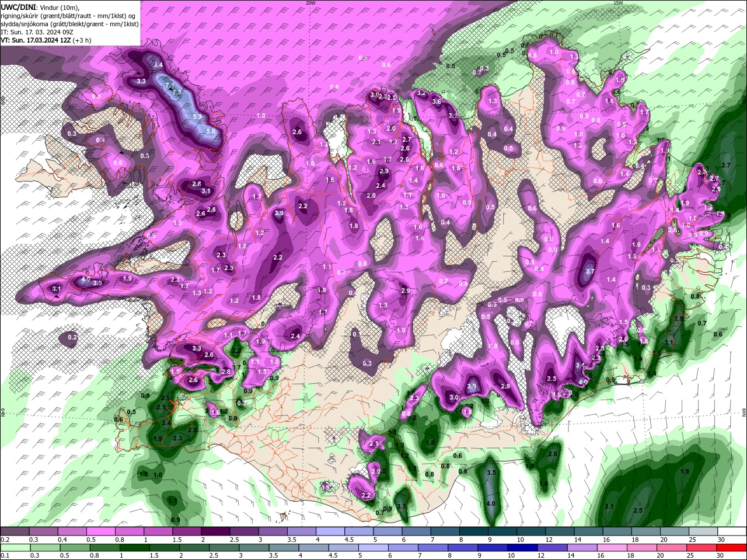Pick the top-row pink swatch starting at 0.5
Image resolution: width=747 pixels, height=560 pixels.
coord(100,531)
